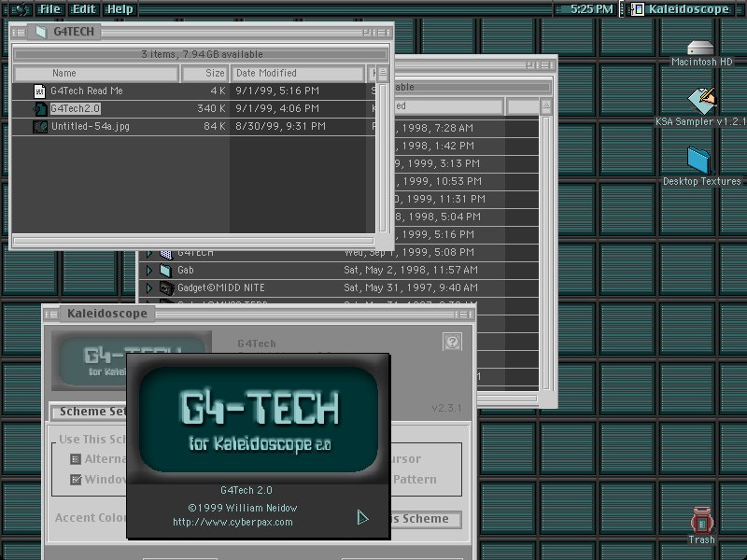Click the Gadget©MIDD NITE folder icon
This screenshot has width=747, height=560.
click(x=166, y=288)
